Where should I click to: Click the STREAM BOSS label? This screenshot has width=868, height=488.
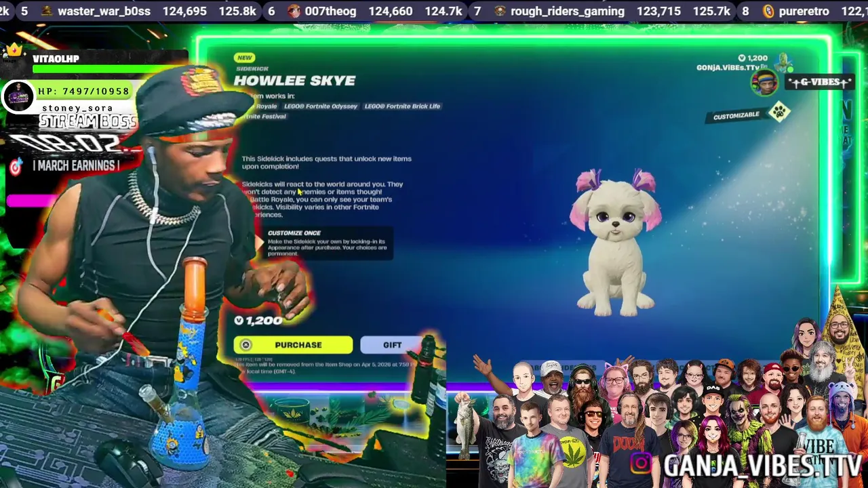88,122
